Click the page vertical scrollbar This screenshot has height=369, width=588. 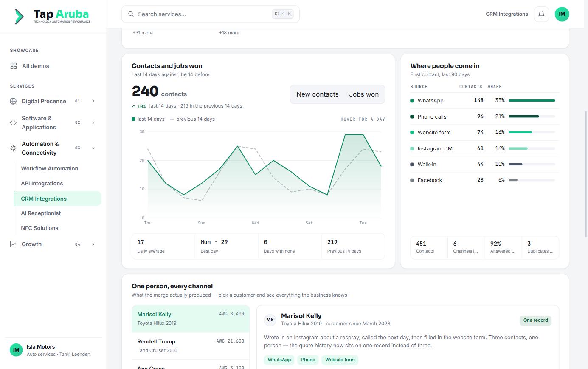(x=586, y=174)
